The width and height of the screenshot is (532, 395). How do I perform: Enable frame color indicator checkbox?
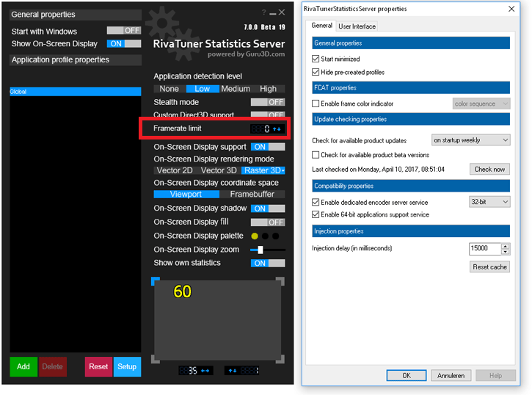coord(316,104)
